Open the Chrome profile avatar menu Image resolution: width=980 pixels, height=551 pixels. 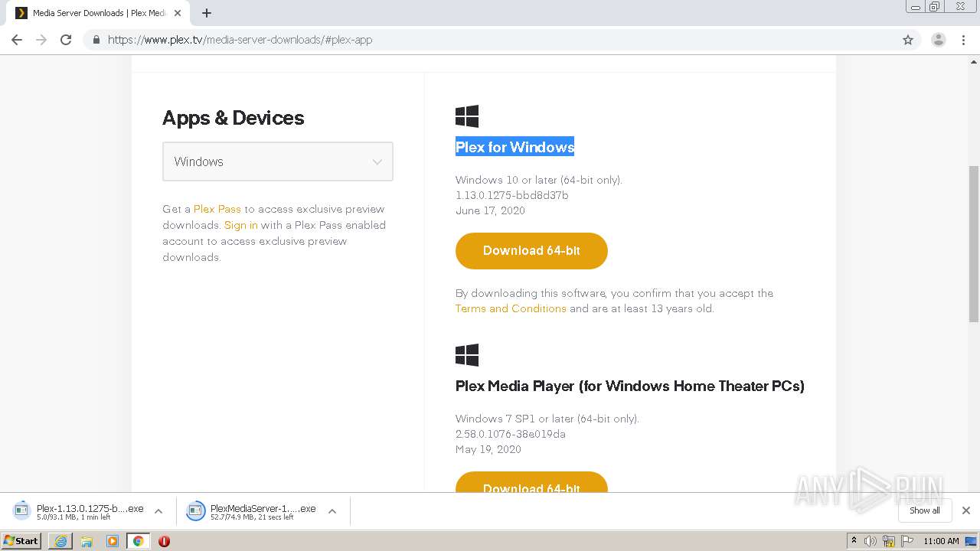click(x=939, y=40)
